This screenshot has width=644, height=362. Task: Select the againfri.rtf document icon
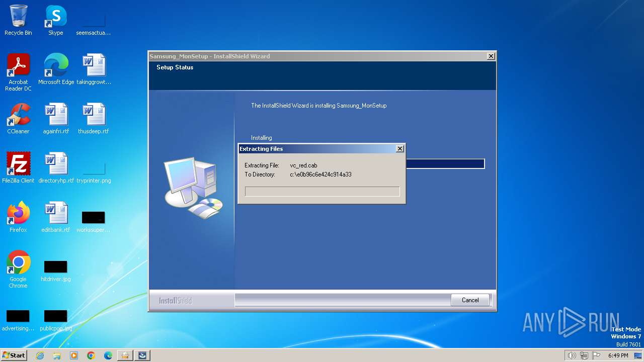click(x=56, y=119)
